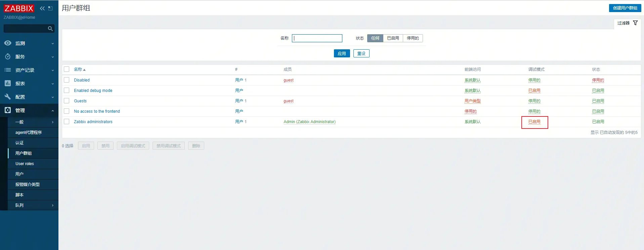The image size is (644, 250).
Task: Open 配置 configuration wrench icon
Action: pyautogui.click(x=8, y=97)
